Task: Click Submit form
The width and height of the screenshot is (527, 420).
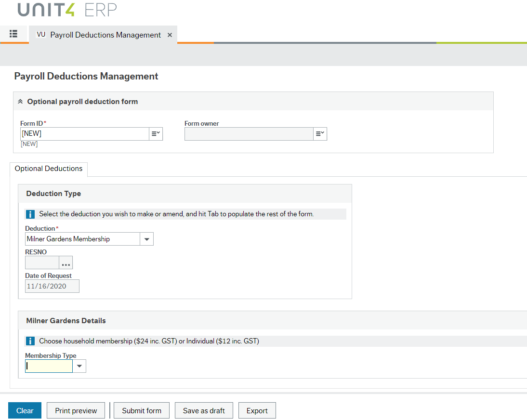Action: click(x=141, y=410)
